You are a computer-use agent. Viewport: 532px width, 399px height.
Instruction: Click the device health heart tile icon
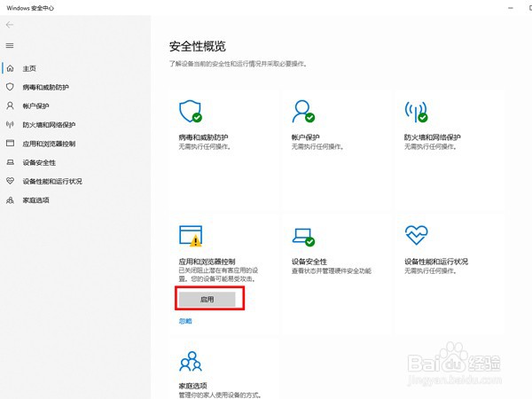click(417, 235)
